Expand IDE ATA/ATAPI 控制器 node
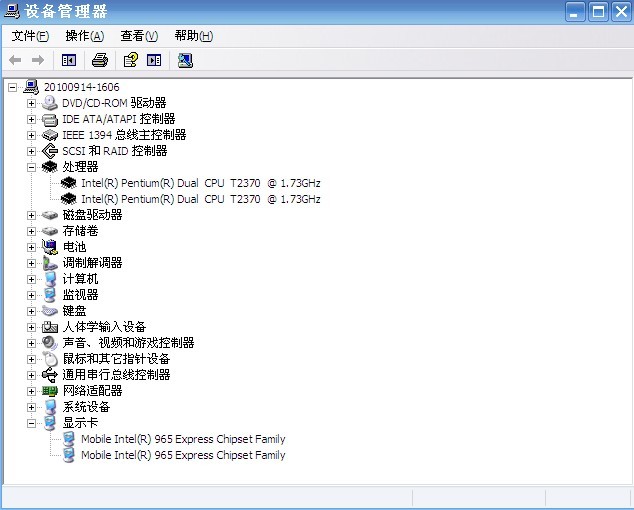 (x=31, y=119)
